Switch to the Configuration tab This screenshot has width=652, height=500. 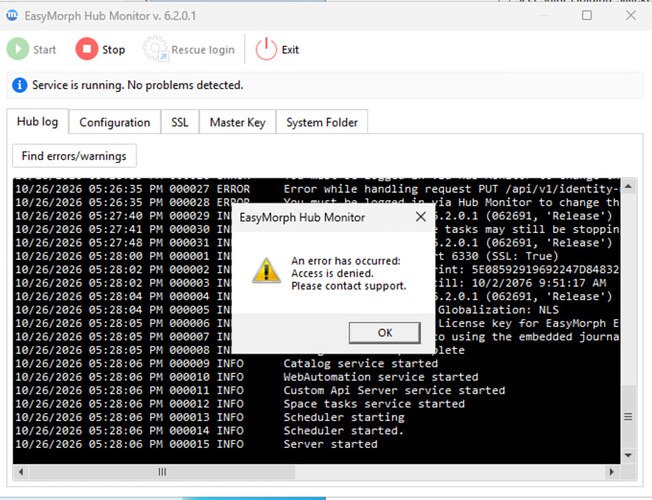click(x=115, y=122)
